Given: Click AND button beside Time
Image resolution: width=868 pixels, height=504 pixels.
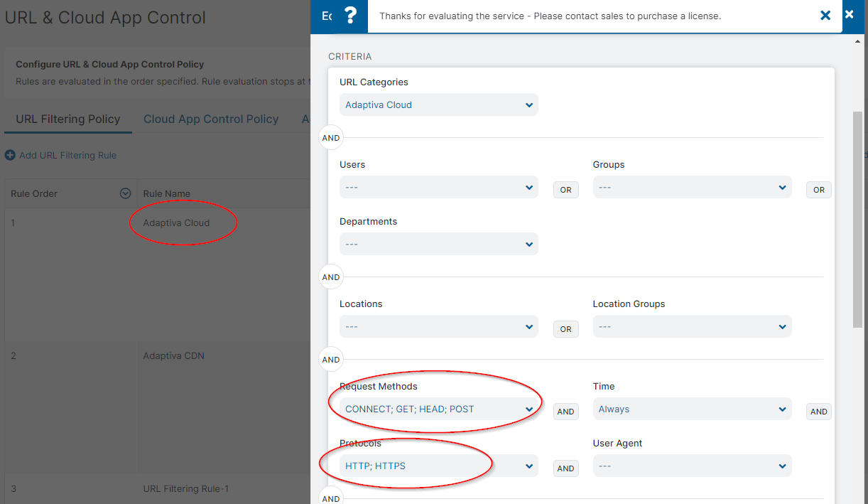Looking at the screenshot, I should coord(819,412).
